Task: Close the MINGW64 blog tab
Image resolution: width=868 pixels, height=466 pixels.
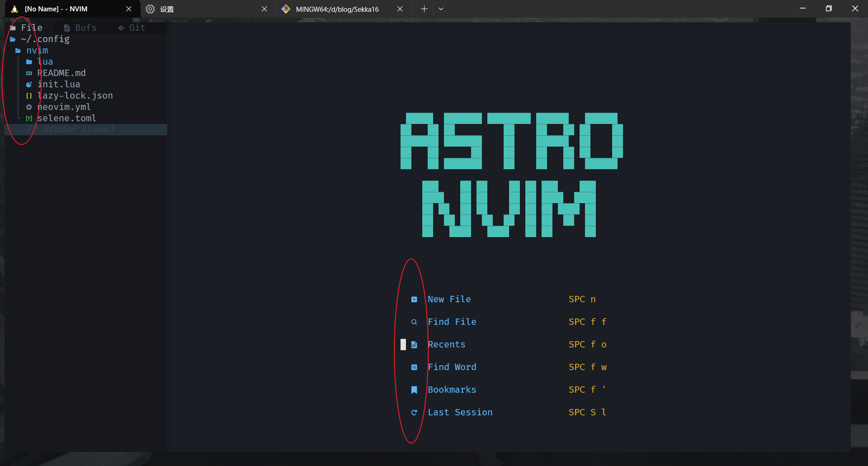Action: click(400, 9)
